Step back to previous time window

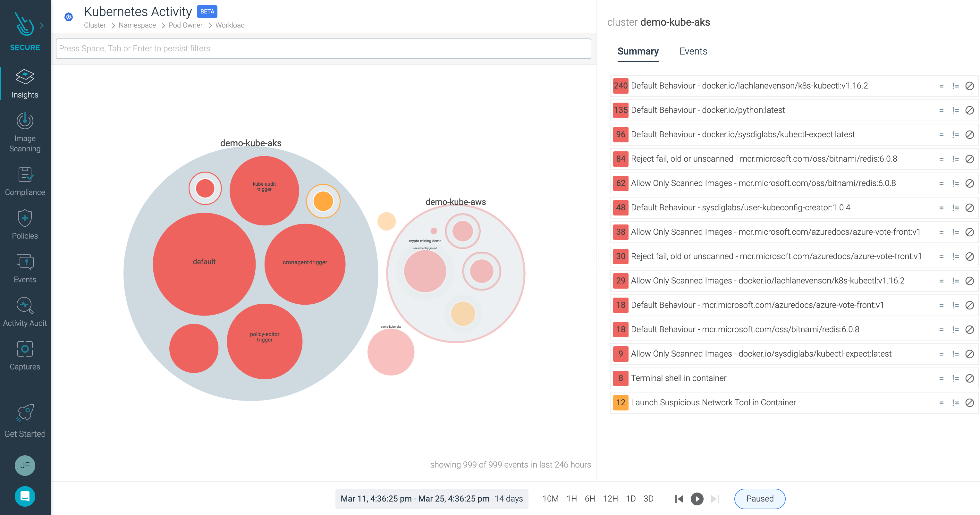(x=679, y=499)
